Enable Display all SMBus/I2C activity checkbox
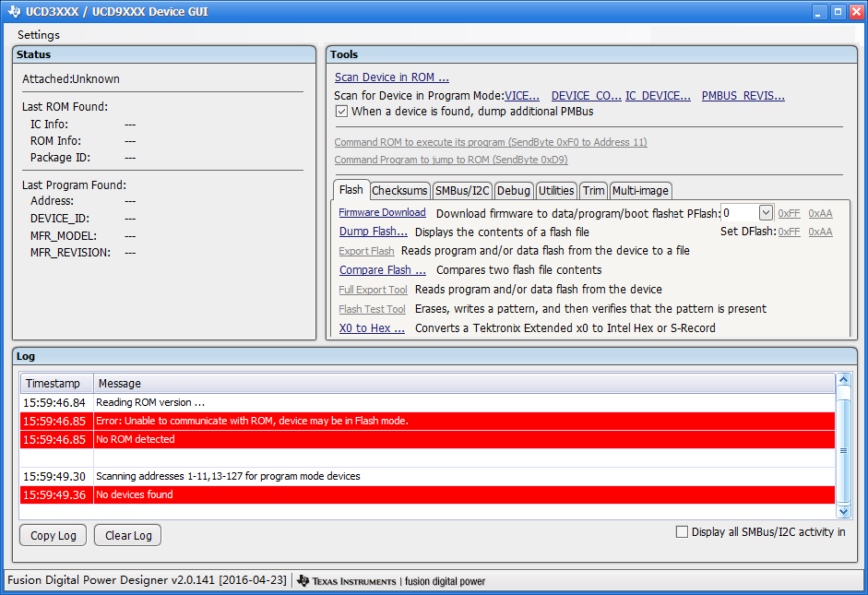The width and height of the screenshot is (868, 595). pyautogui.click(x=682, y=532)
